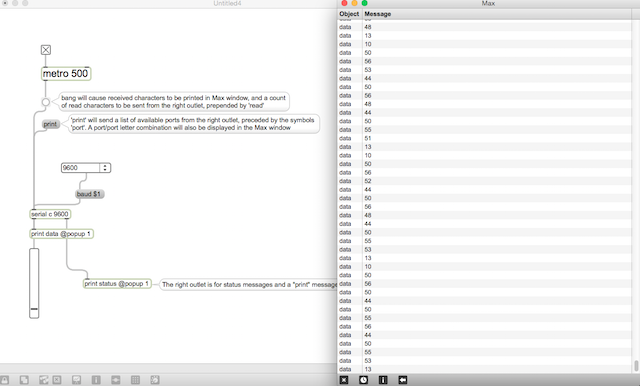Toggle the grid icon in patcher toolbar
Viewport: 640px width, 386px height.
pos(136,380)
